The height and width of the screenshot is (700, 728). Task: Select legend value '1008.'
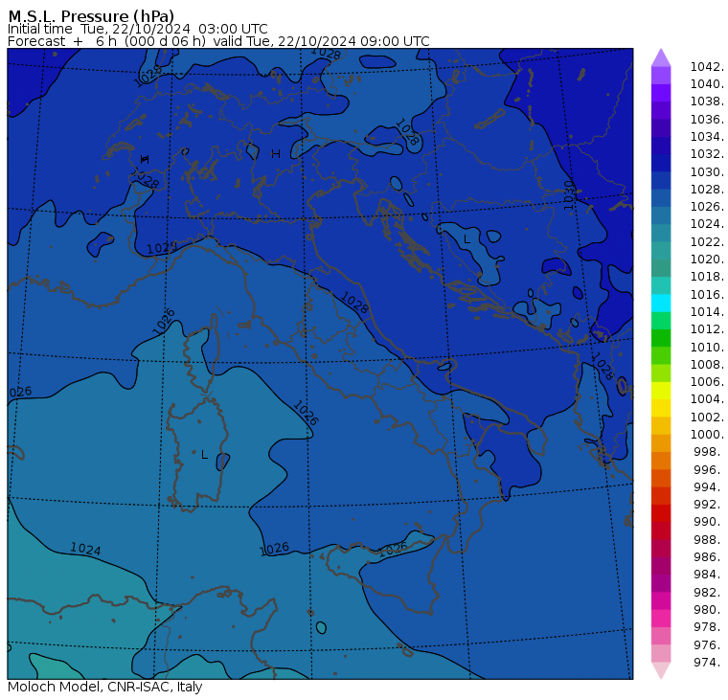click(x=707, y=365)
